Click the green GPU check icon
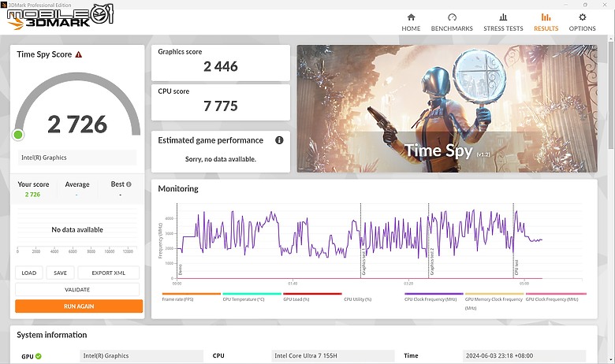The height and width of the screenshot is (364, 615). tap(39, 356)
